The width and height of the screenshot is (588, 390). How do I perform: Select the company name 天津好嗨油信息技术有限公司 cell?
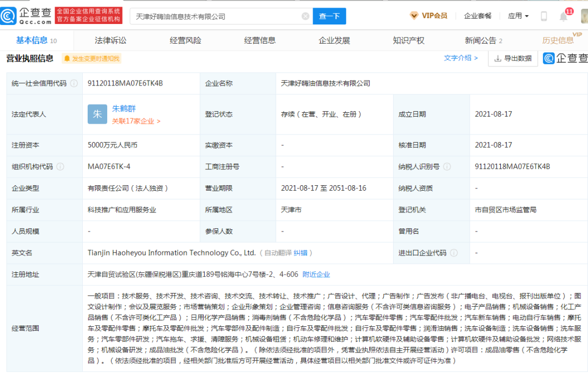coord(326,83)
